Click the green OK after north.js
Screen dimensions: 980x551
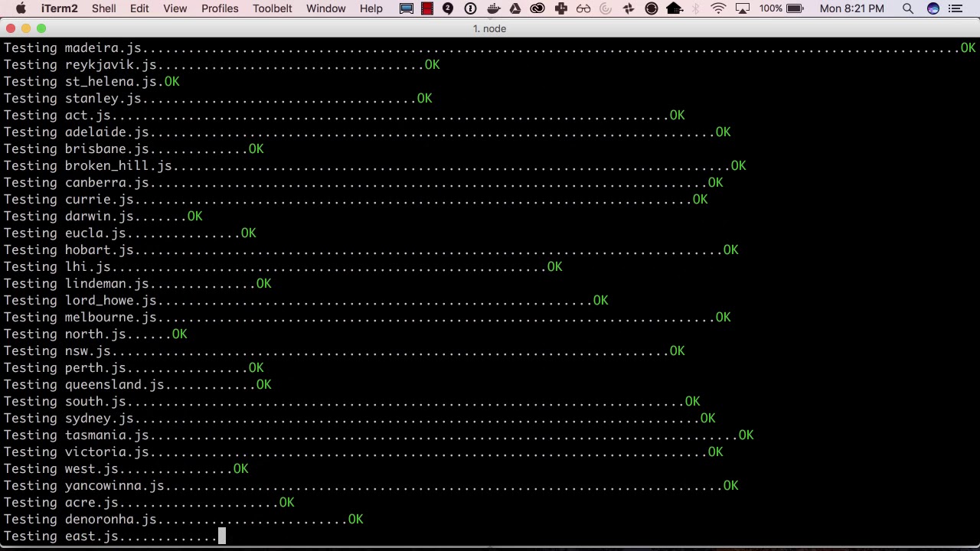click(179, 334)
